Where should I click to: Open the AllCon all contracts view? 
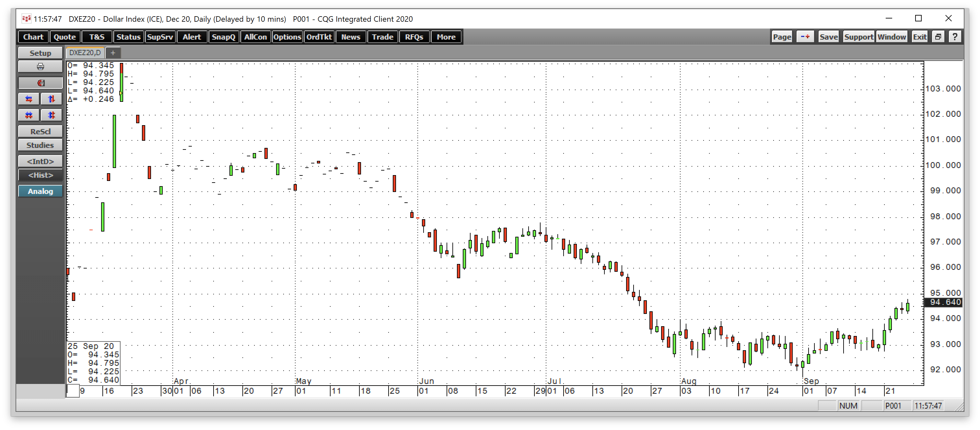coord(255,37)
